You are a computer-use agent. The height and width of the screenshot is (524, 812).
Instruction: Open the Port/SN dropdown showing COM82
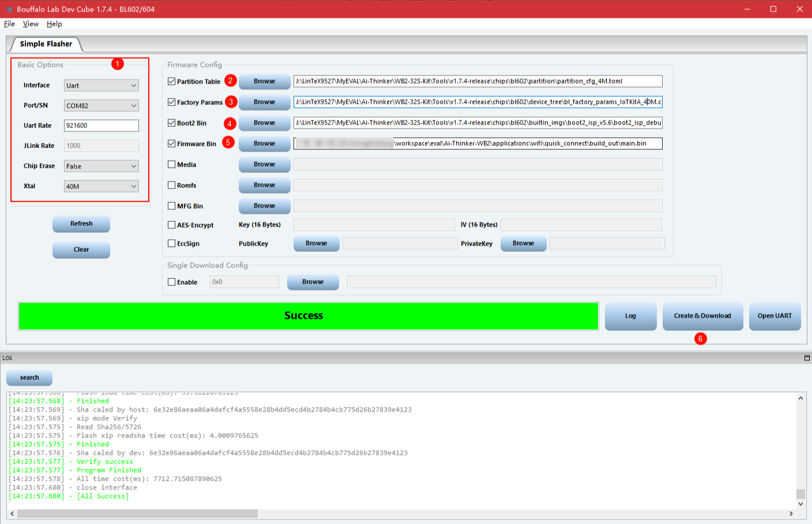101,105
